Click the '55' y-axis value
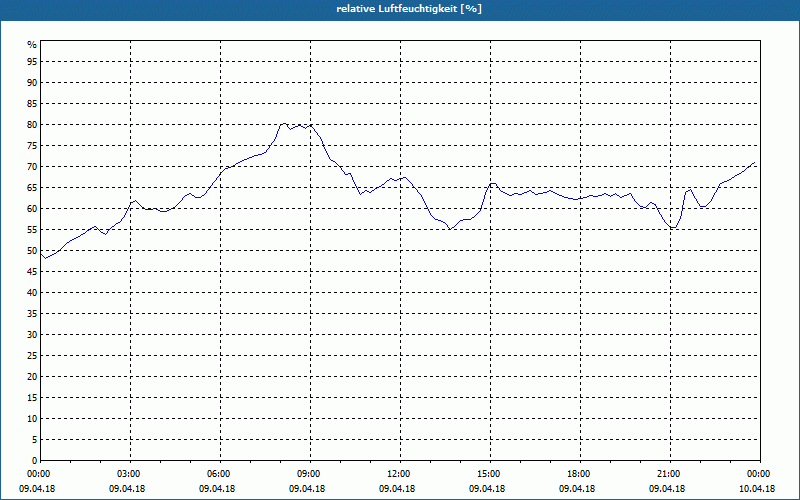This screenshot has width=800, height=500. tap(32, 230)
